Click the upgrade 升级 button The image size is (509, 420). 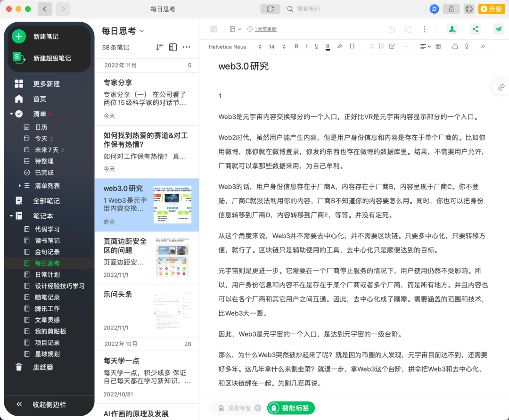click(x=492, y=9)
